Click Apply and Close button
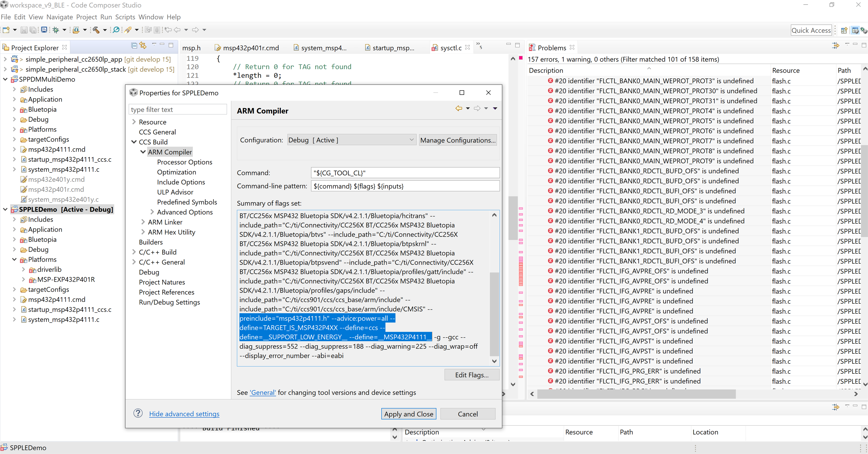 (408, 414)
